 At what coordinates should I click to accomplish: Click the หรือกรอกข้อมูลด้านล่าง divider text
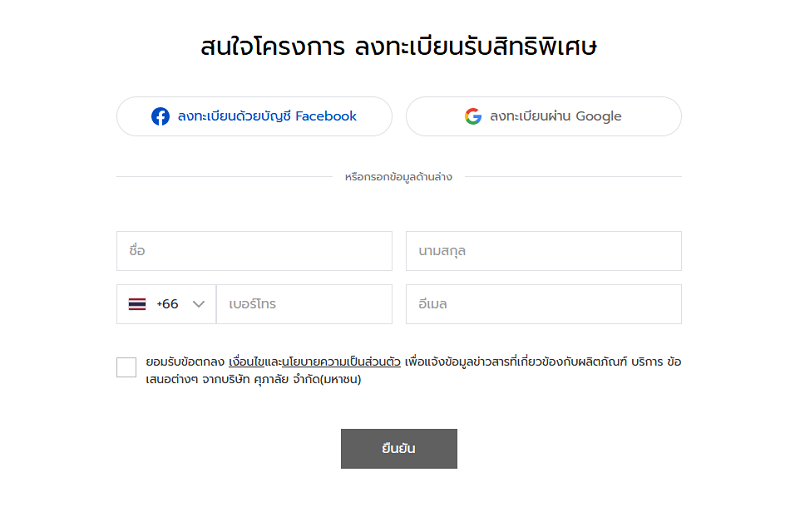click(398, 177)
